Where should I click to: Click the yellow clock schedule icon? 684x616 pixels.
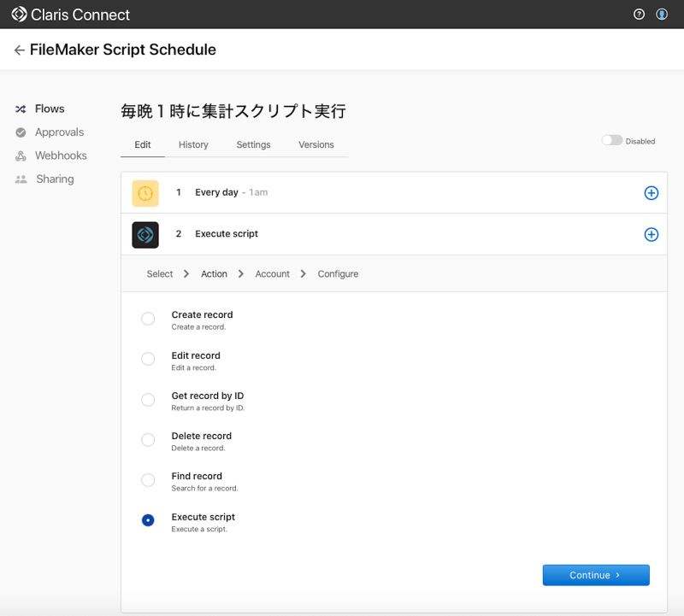pos(145,193)
